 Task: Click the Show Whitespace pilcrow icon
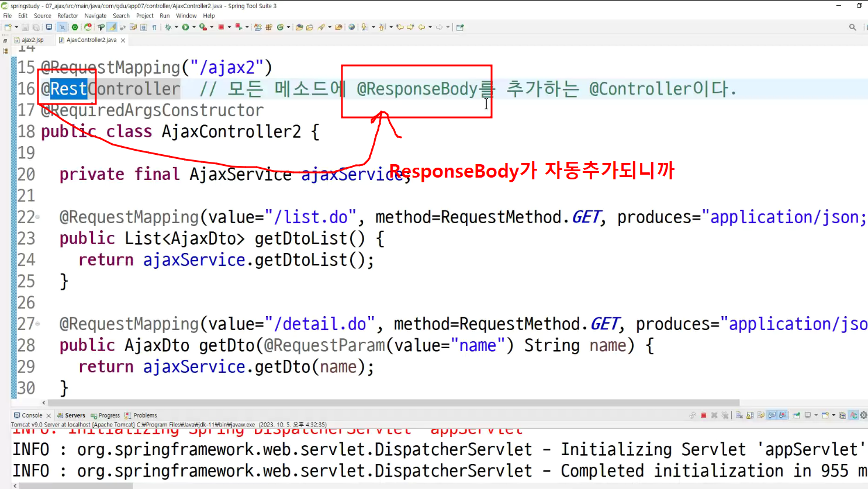pyautogui.click(x=154, y=27)
